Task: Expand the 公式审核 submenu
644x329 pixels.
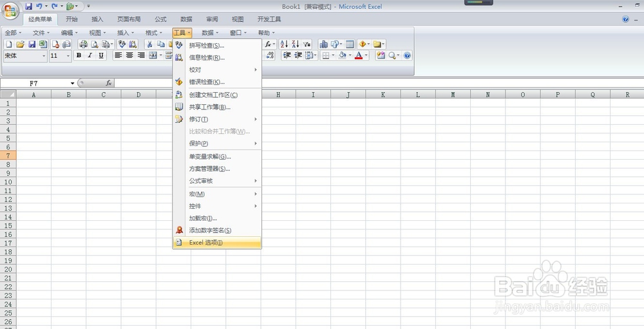Action: coord(217,181)
